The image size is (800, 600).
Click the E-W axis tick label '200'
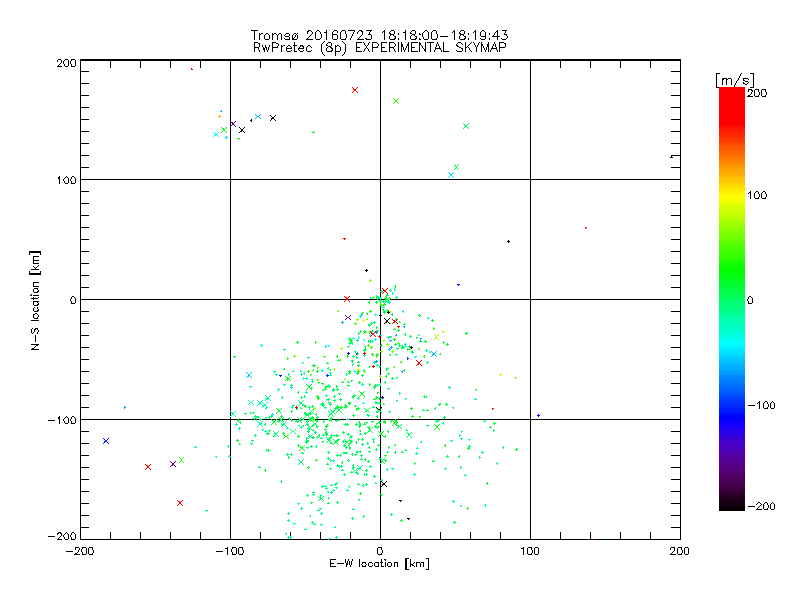[x=680, y=551]
